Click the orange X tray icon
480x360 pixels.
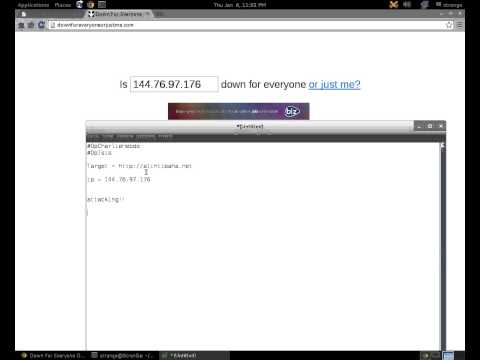pyautogui.click(x=394, y=5)
